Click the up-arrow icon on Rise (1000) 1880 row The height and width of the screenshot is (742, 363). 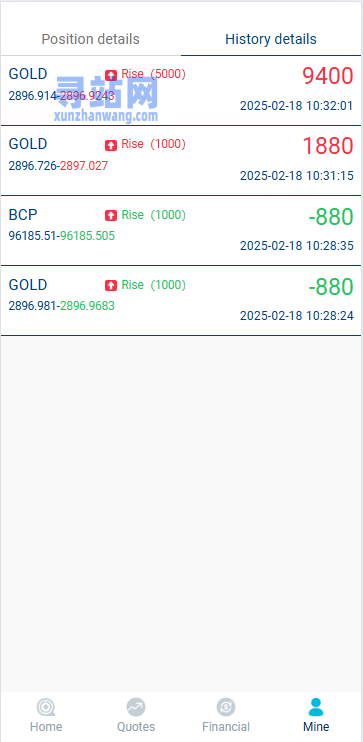111,145
